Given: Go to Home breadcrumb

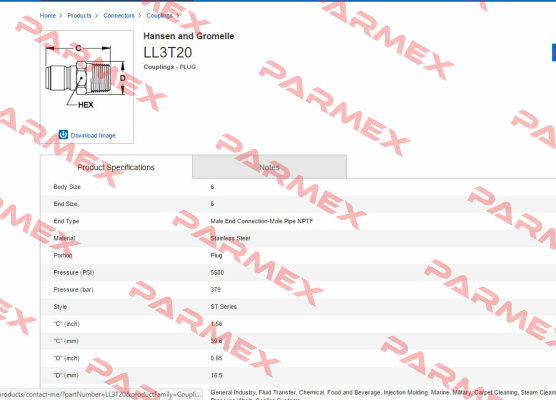Looking at the screenshot, I should pos(48,16).
